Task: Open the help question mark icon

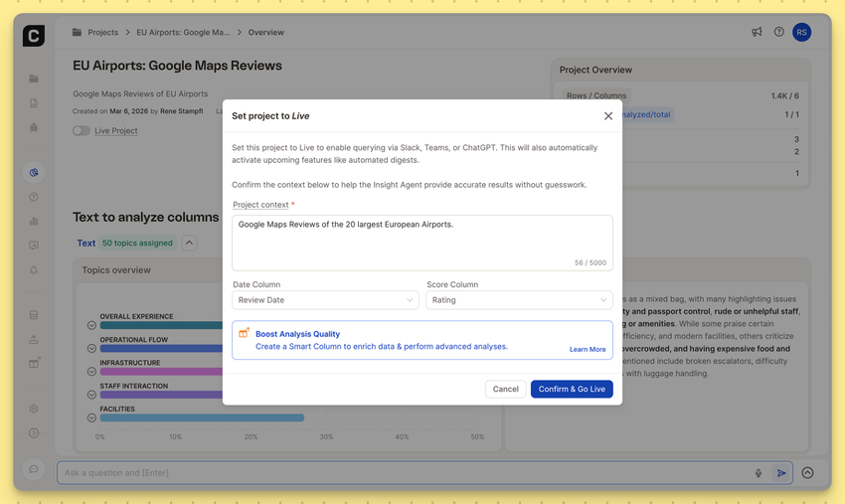Action: point(778,32)
